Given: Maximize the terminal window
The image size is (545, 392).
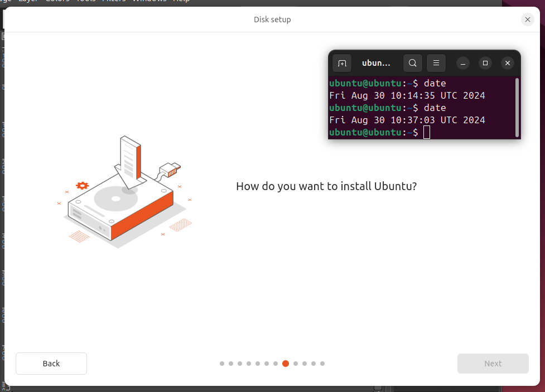Looking at the screenshot, I should click(485, 63).
